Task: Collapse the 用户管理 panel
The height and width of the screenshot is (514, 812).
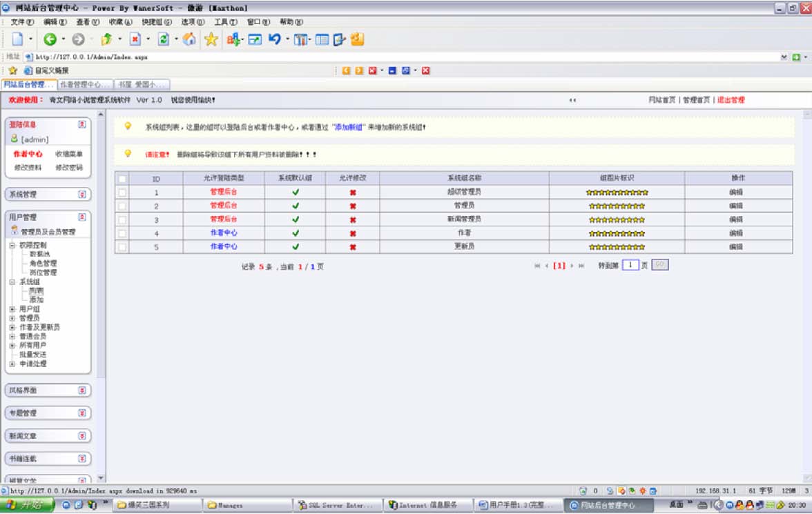Action: coord(81,217)
